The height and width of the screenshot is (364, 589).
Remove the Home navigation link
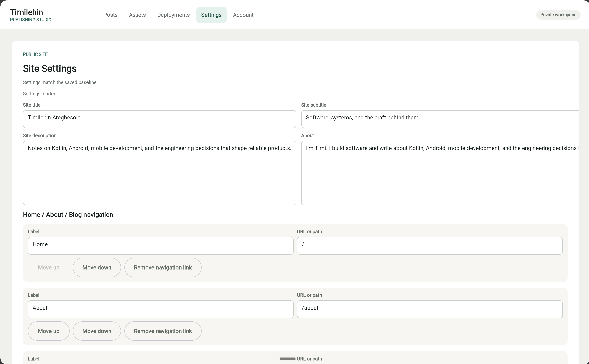pos(163,267)
